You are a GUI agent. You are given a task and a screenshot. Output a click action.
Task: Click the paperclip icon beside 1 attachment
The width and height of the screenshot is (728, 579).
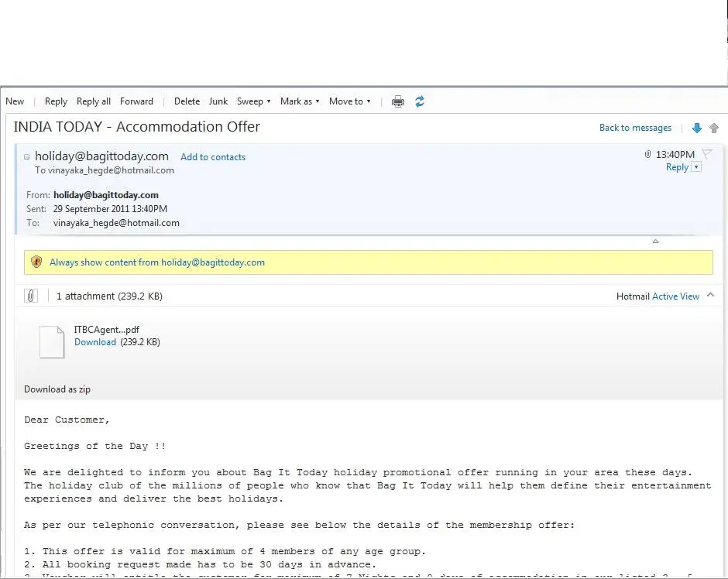[31, 296]
